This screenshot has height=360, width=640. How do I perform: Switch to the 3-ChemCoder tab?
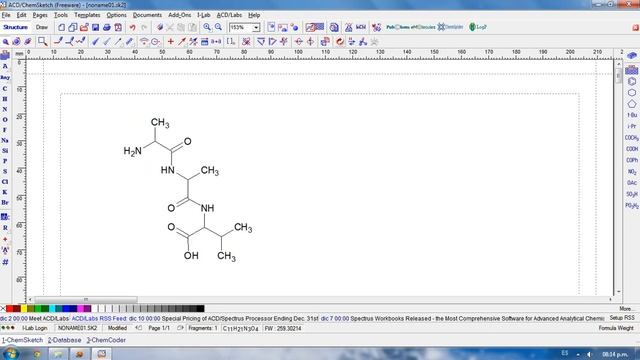pyautogui.click(x=106, y=340)
